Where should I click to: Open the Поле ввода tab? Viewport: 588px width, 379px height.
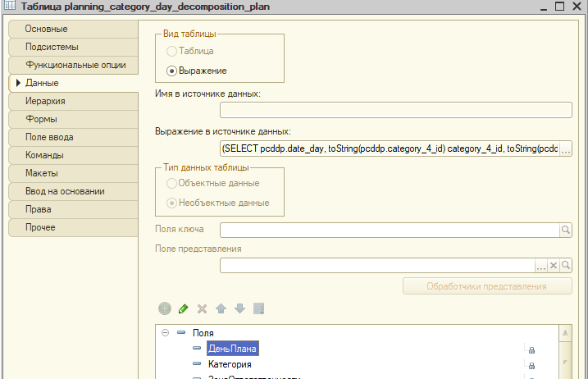coord(74,137)
